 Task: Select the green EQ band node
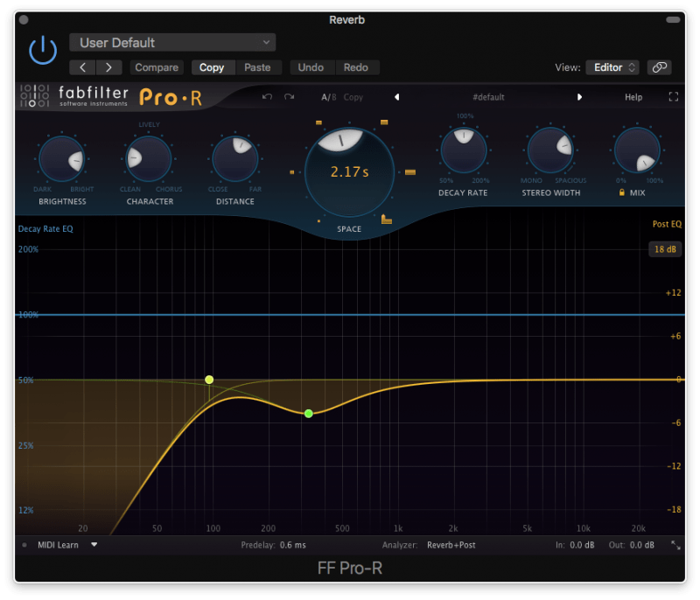pyautogui.click(x=309, y=414)
